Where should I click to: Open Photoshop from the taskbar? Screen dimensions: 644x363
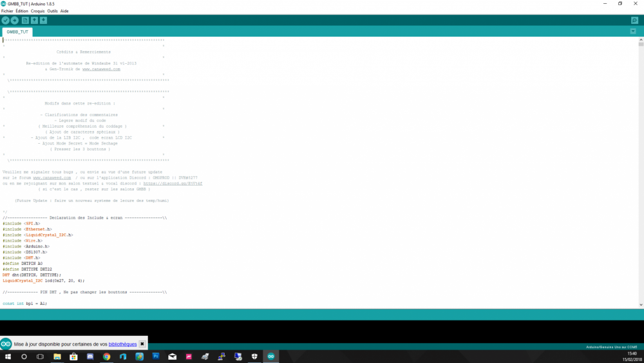[156, 357]
